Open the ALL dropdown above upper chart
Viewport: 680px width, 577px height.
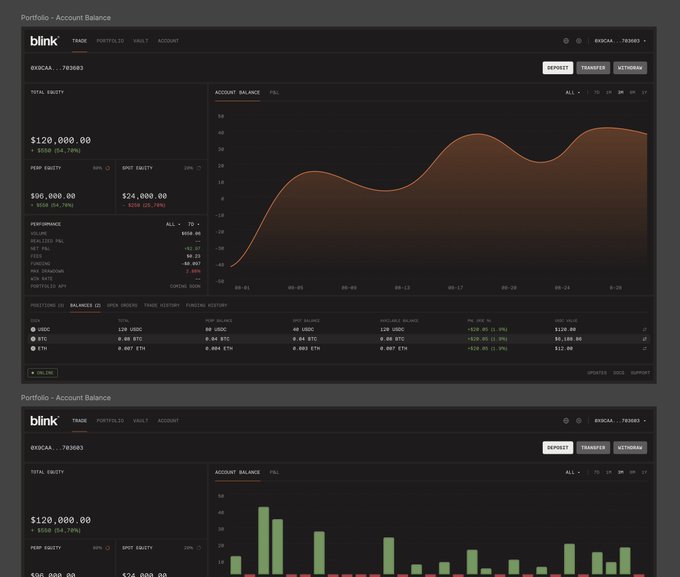click(572, 92)
